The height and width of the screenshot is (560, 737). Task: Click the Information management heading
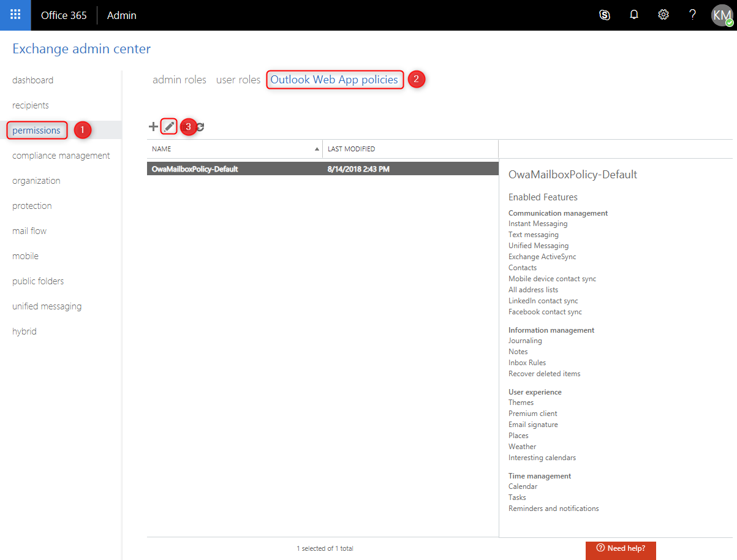pos(551,330)
